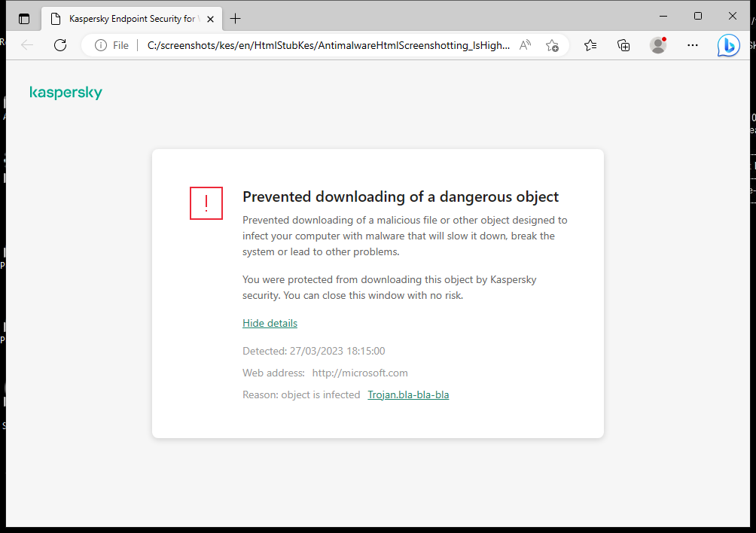Maximize the browser window
This screenshot has width=756, height=533.
point(698,16)
